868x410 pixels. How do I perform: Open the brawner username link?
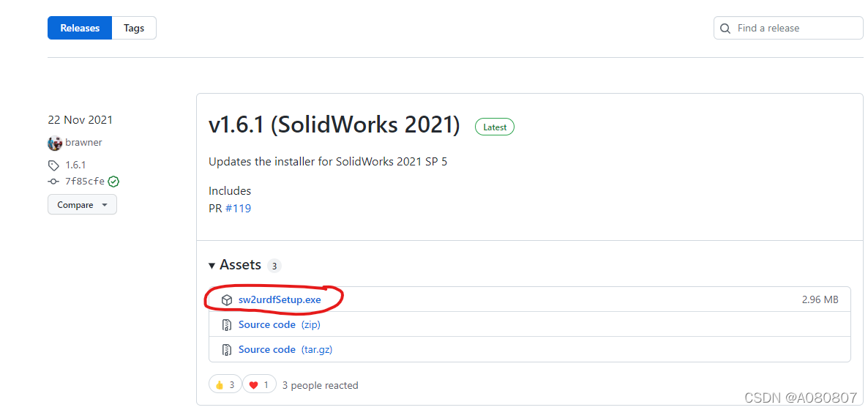point(83,142)
